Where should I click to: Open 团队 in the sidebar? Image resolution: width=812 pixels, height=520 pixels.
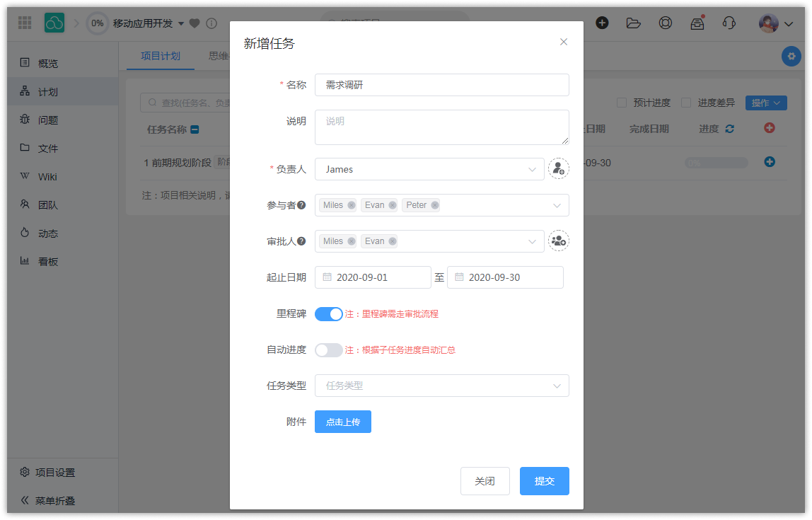(63, 205)
